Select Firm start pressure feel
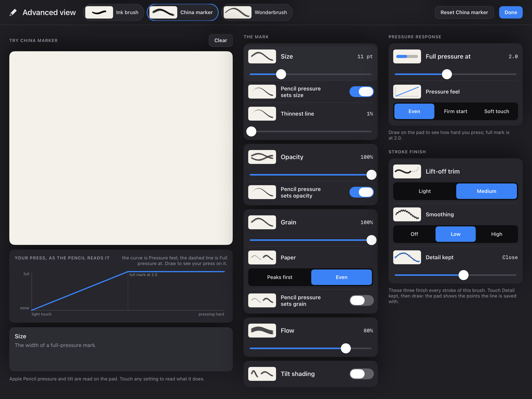The width and height of the screenshot is (532, 399). [455, 111]
